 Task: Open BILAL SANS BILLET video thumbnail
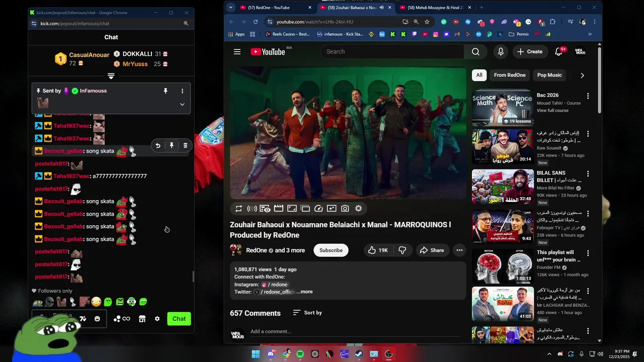tap(503, 186)
